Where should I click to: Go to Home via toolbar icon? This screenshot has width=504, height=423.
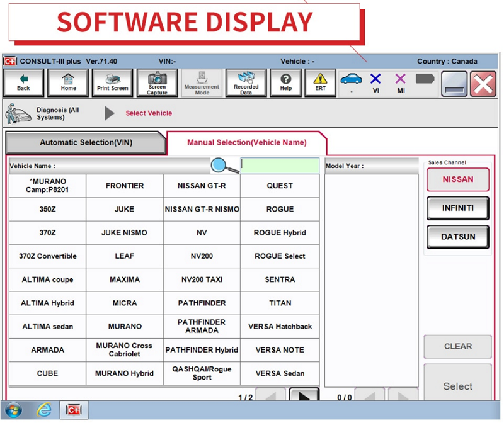click(x=68, y=83)
